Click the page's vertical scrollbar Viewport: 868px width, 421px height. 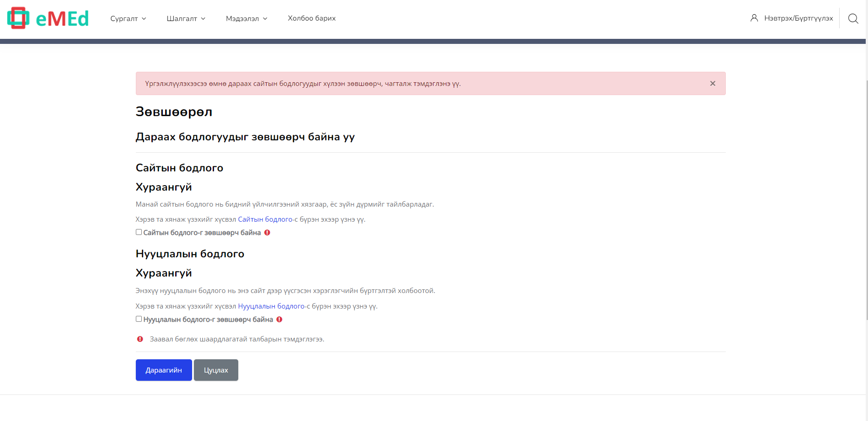pos(867,183)
